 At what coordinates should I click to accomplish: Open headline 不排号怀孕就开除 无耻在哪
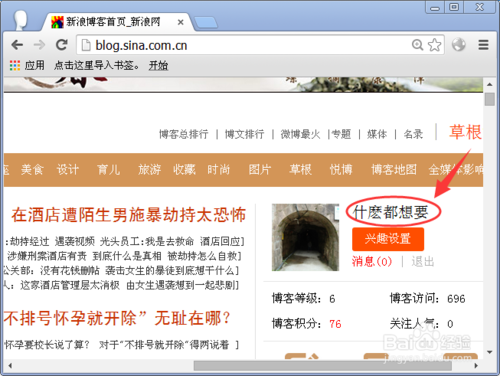coord(117,318)
